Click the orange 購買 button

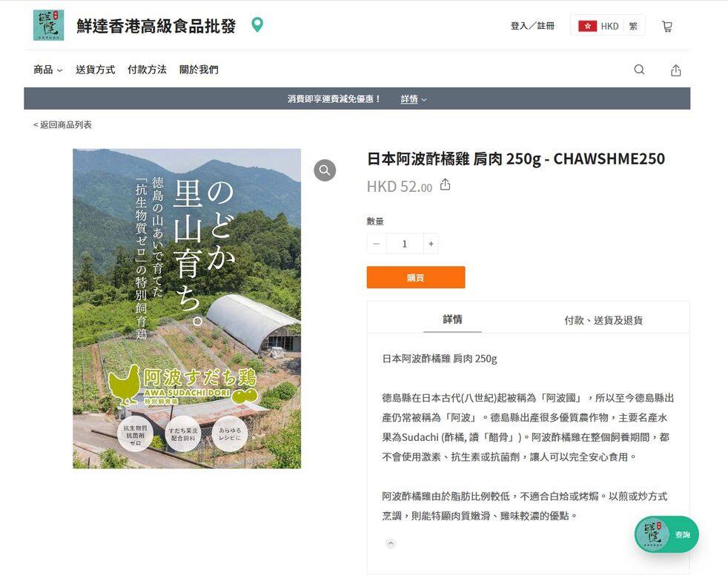click(x=416, y=277)
